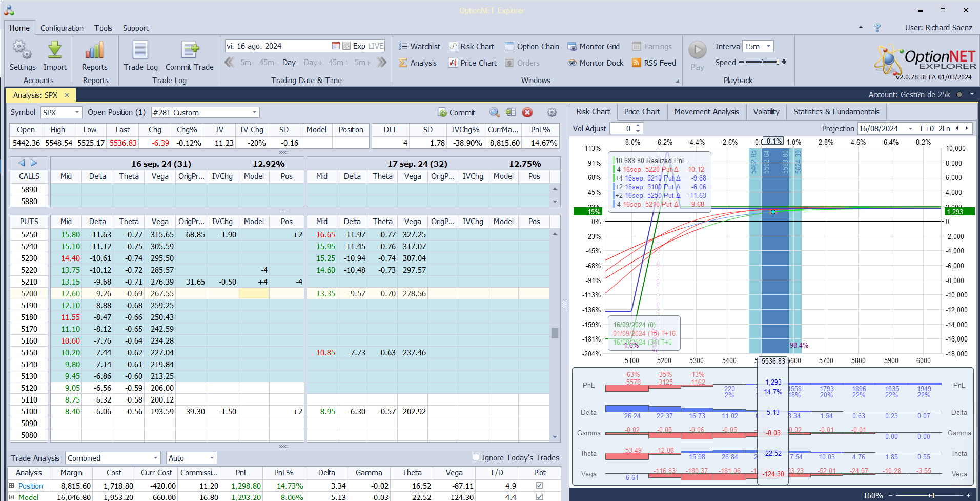Image resolution: width=980 pixels, height=501 pixels.
Task: Go to previous expiration with left arrow
Action: (22, 163)
